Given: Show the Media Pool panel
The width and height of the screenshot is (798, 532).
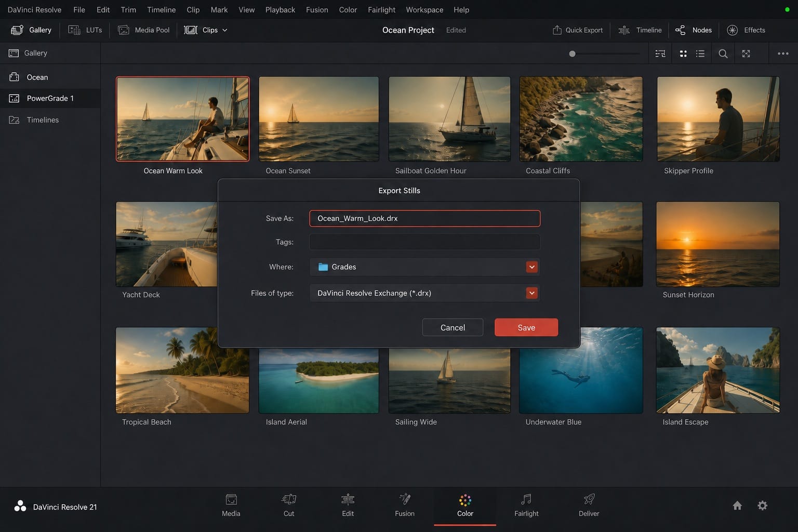Looking at the screenshot, I should (x=144, y=30).
